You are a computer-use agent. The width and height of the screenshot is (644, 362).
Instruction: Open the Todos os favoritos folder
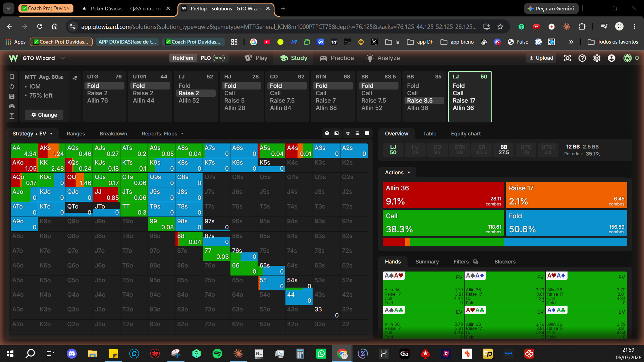pyautogui.click(x=613, y=42)
